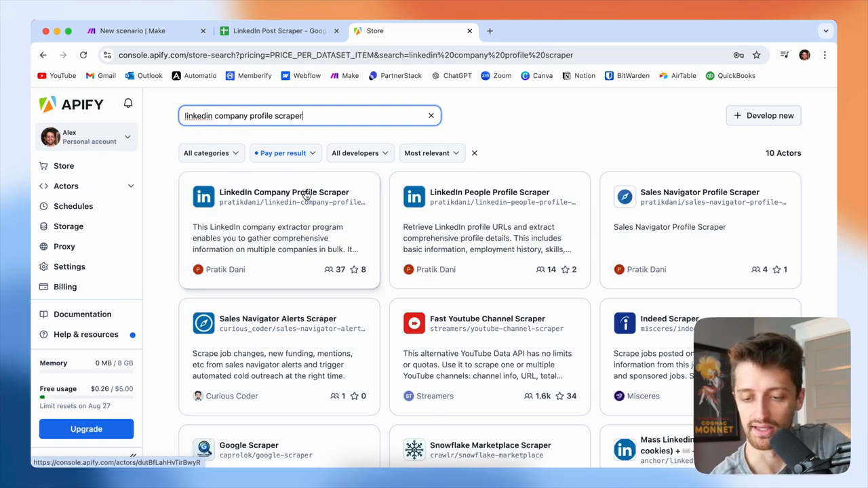Clear the search field with X

[x=431, y=115]
